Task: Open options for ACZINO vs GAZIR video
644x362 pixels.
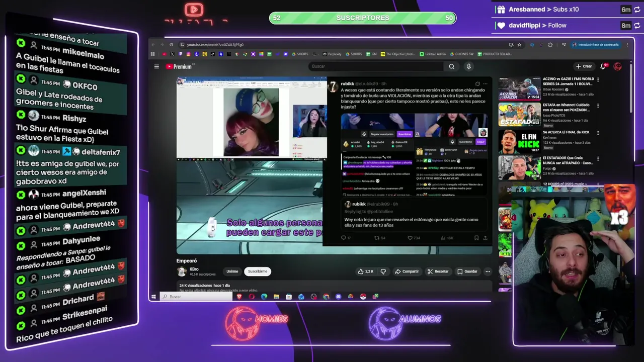Action: click(598, 79)
